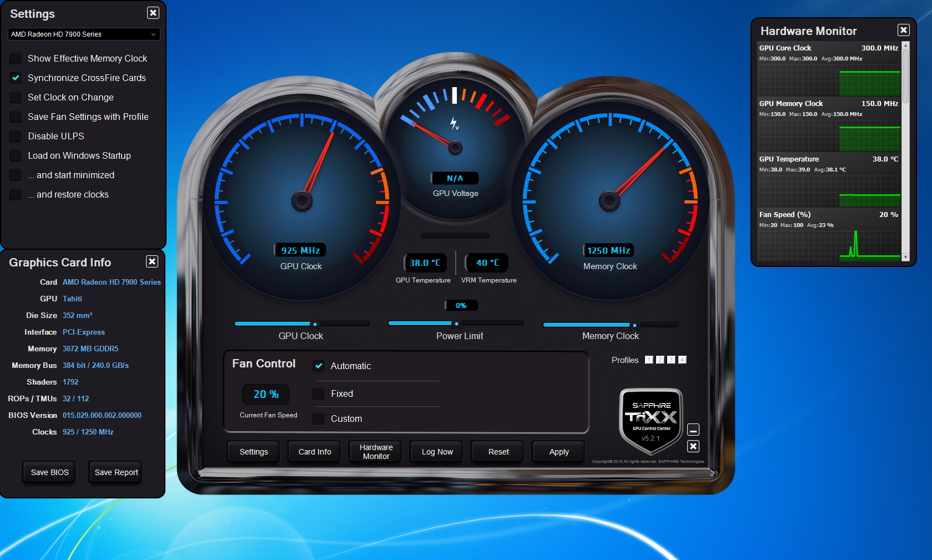Screen dimensions: 932x560
Task: Open the graphics card selection dropdown
Action: [x=84, y=34]
